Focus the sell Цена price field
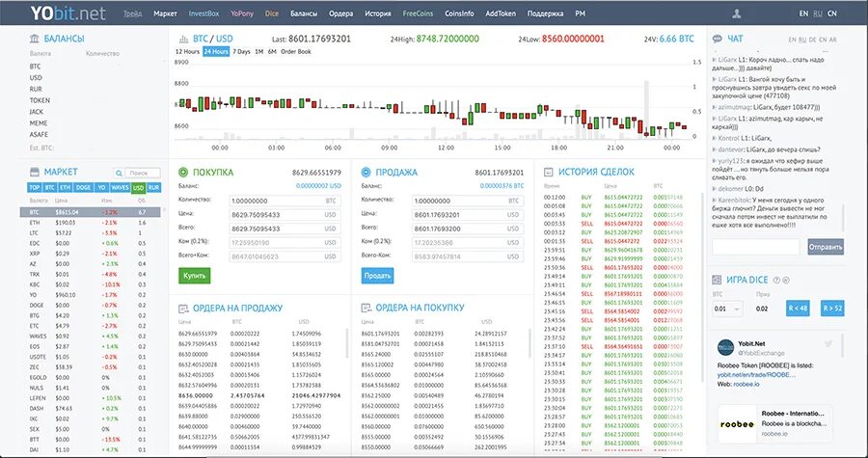868x458 pixels. click(x=467, y=215)
